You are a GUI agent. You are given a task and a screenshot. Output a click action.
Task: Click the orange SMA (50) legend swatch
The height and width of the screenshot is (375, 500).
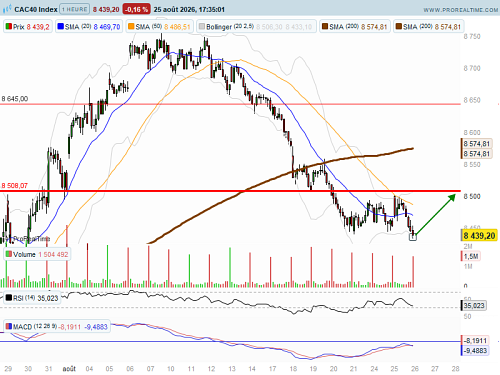(x=131, y=26)
